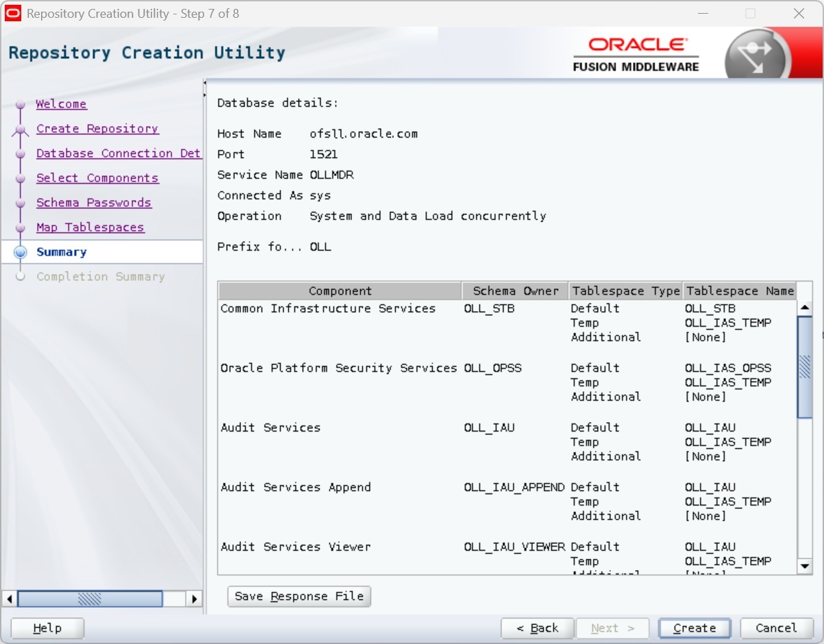Open Help for this step
The image size is (824, 644).
47,628
